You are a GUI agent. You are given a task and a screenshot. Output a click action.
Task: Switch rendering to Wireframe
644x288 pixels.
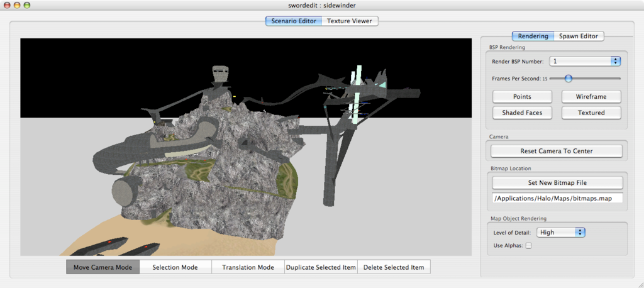(591, 97)
